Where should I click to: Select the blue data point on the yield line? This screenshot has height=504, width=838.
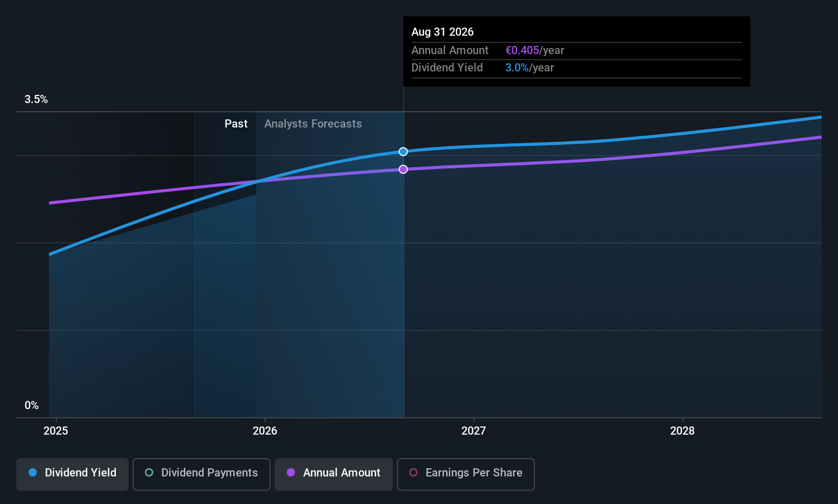tap(403, 152)
